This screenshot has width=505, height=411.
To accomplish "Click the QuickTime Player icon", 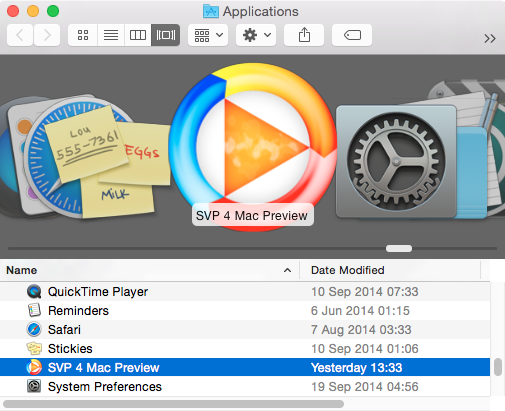I will 34,292.
